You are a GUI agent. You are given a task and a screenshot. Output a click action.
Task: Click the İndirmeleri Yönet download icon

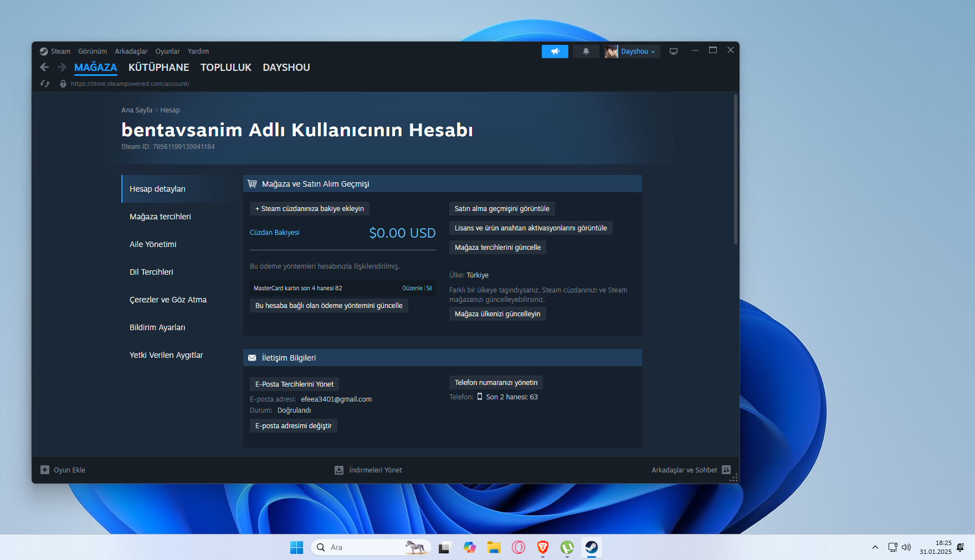point(339,470)
